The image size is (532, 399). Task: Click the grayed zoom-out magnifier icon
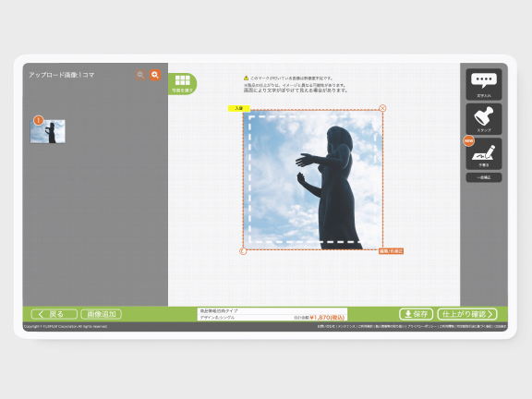pyautogui.click(x=140, y=75)
